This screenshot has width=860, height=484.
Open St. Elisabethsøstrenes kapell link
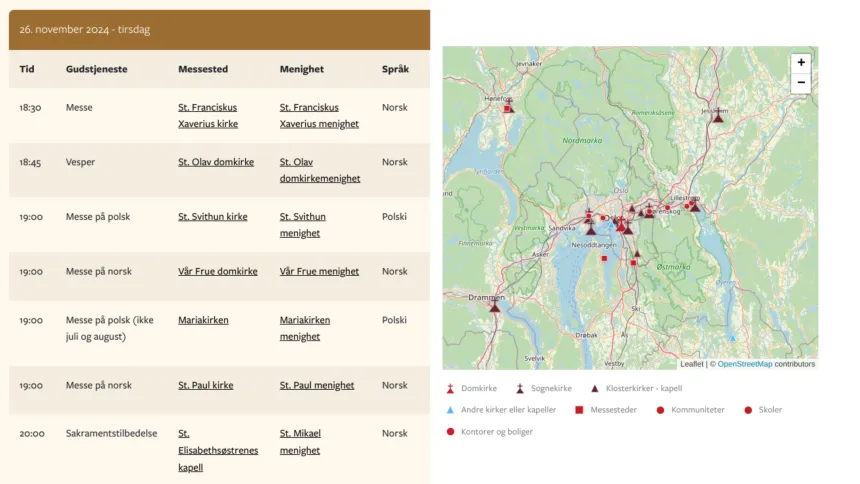click(x=218, y=451)
